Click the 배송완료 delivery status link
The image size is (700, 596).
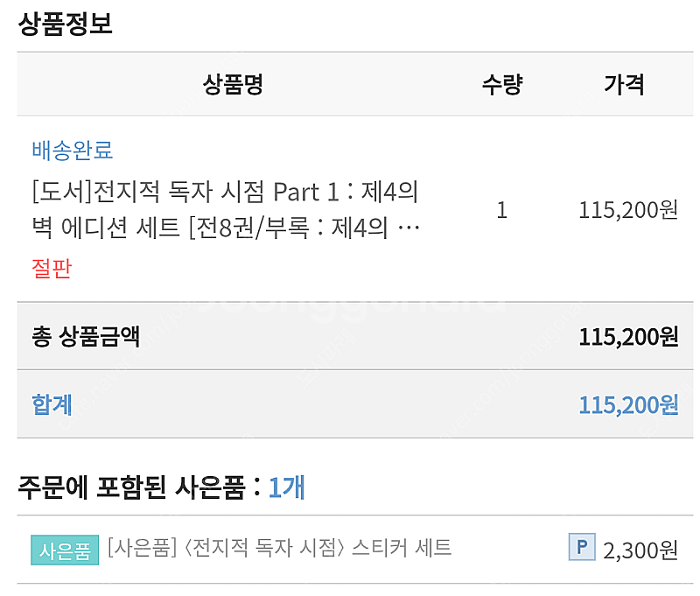coord(73,150)
